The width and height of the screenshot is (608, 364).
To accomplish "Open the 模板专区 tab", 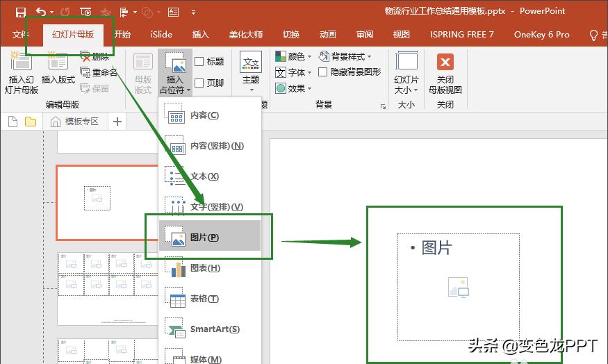I will pos(75,122).
